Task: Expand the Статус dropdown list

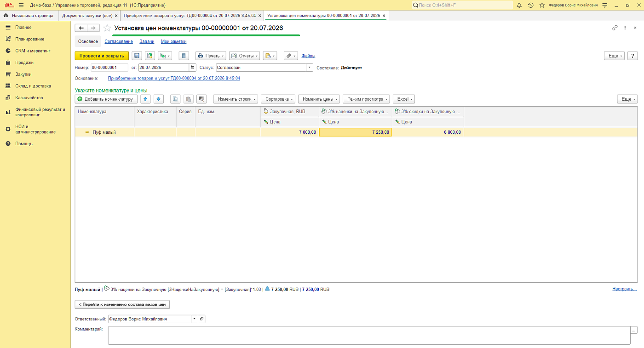Action: [x=310, y=68]
